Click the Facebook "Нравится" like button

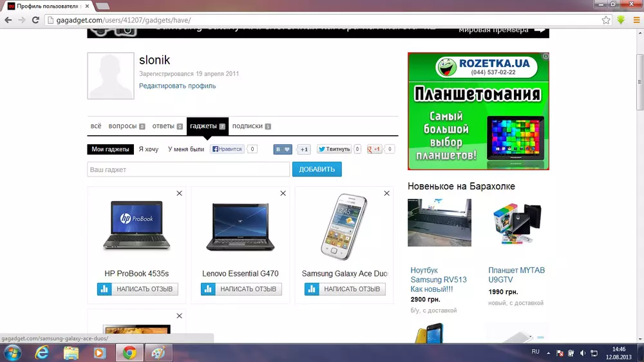coord(227,149)
